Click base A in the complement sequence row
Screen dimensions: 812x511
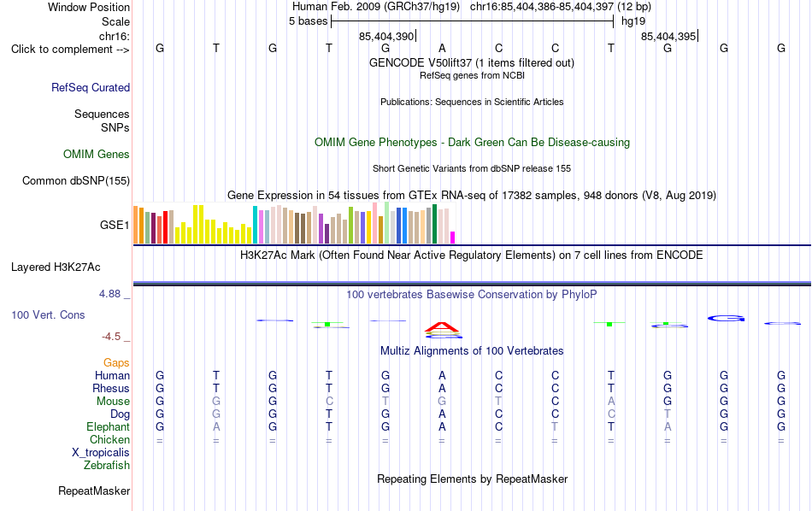click(442, 48)
